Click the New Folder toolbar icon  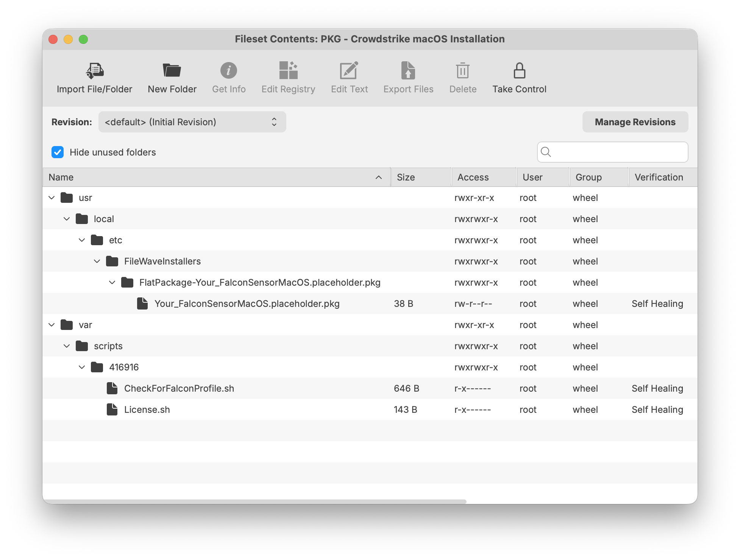coord(172,71)
